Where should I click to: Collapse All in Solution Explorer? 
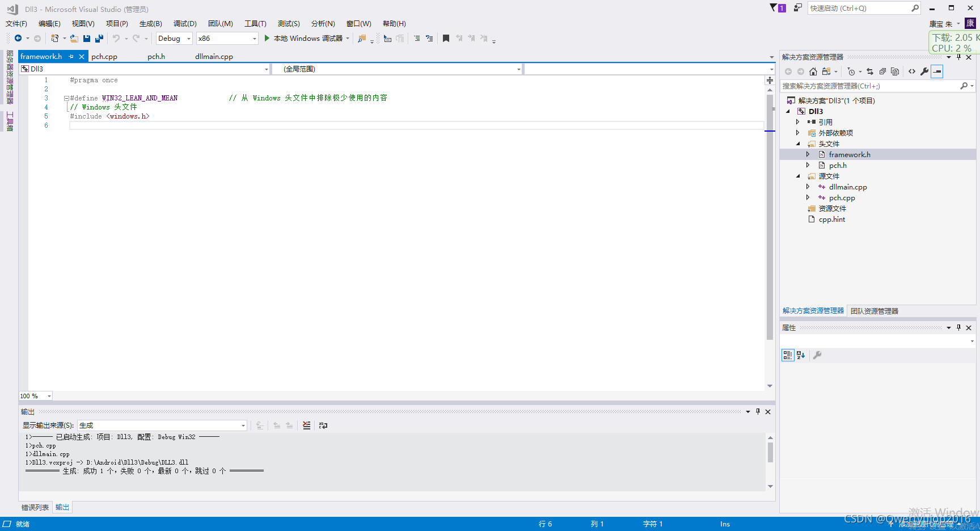[x=882, y=71]
